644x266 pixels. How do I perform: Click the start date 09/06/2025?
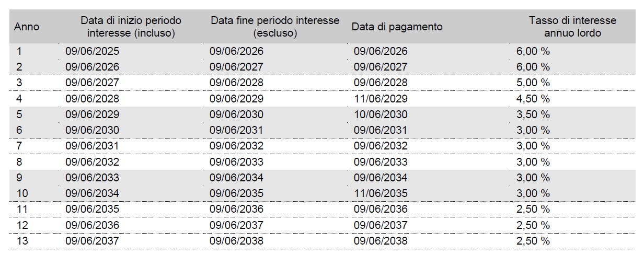pos(93,51)
